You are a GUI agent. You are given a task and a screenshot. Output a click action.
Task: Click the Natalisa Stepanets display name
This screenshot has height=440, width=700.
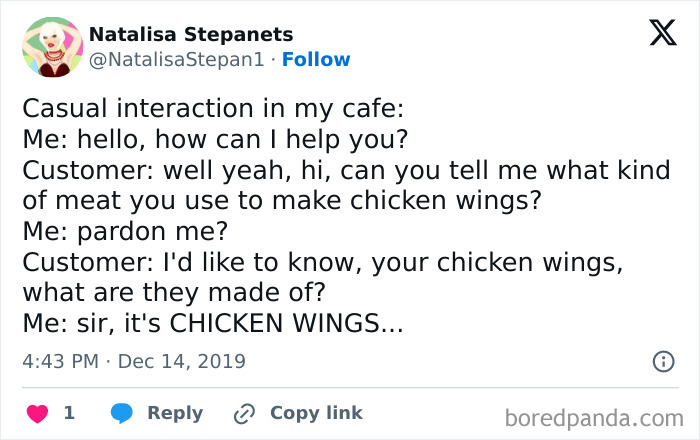pos(191,35)
